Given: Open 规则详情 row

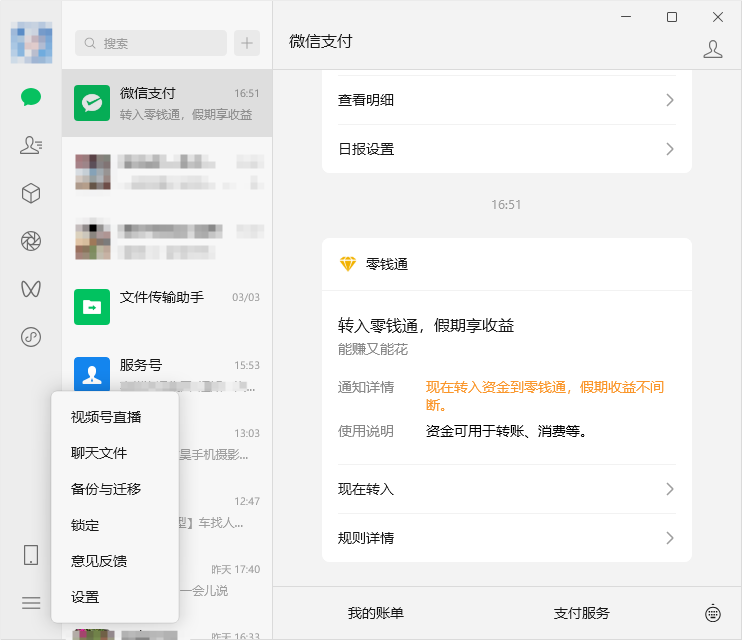Looking at the screenshot, I should pos(507,538).
